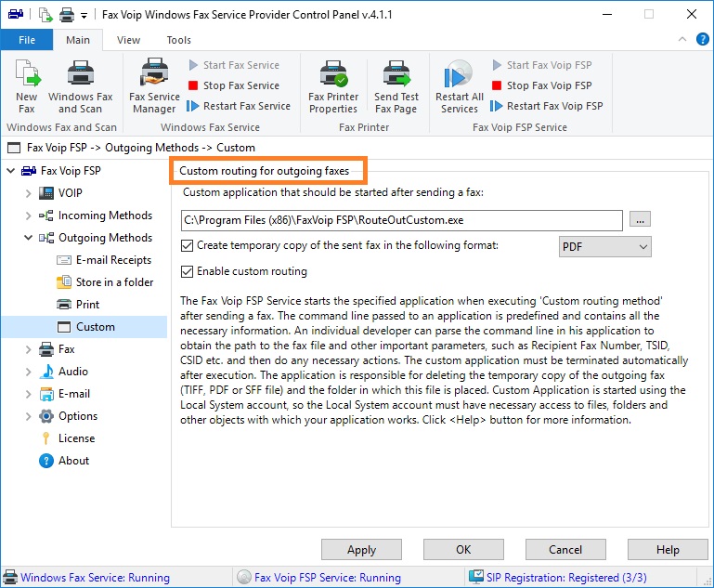Click quick access printer icon
The image size is (714, 588).
67,15
